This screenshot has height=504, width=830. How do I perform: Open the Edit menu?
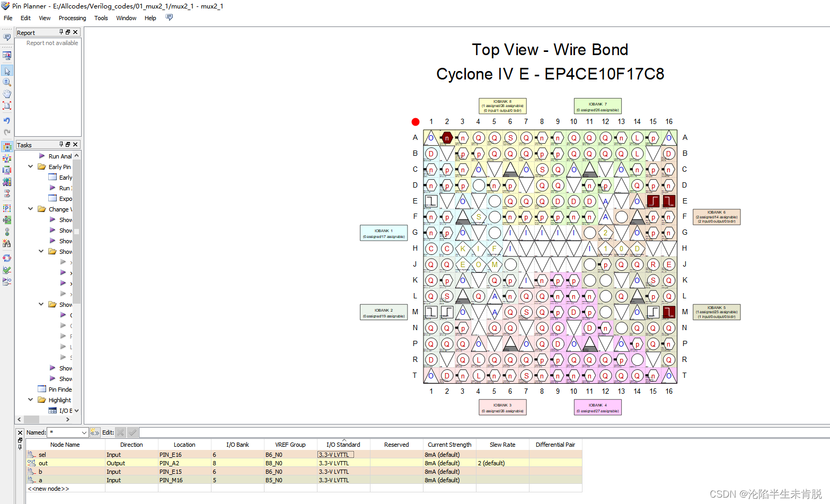coord(25,18)
